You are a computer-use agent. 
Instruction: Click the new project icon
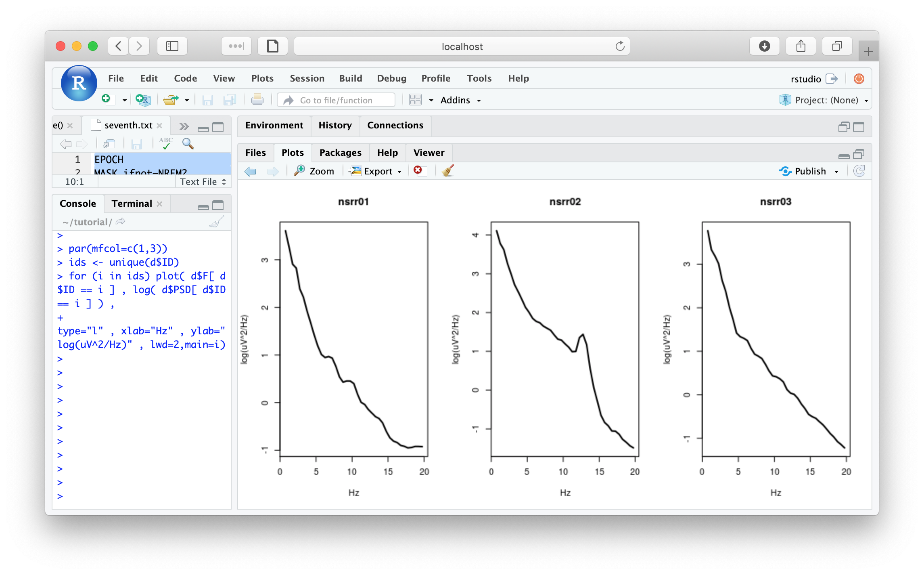point(143,100)
